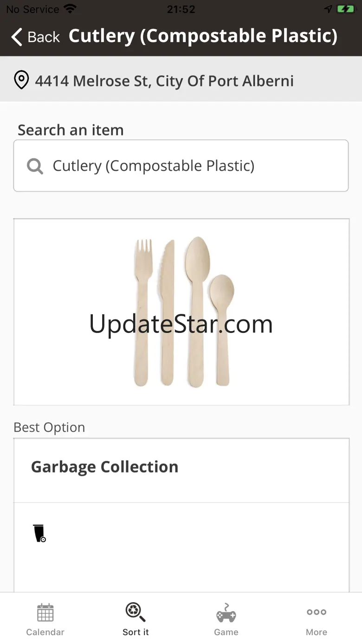Focus the Search an item field
The image size is (362, 644).
click(181, 166)
